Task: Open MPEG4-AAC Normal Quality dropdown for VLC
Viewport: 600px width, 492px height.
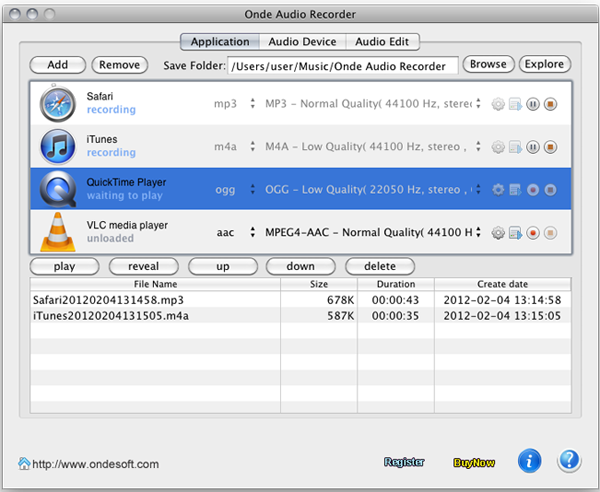Action: [373, 232]
